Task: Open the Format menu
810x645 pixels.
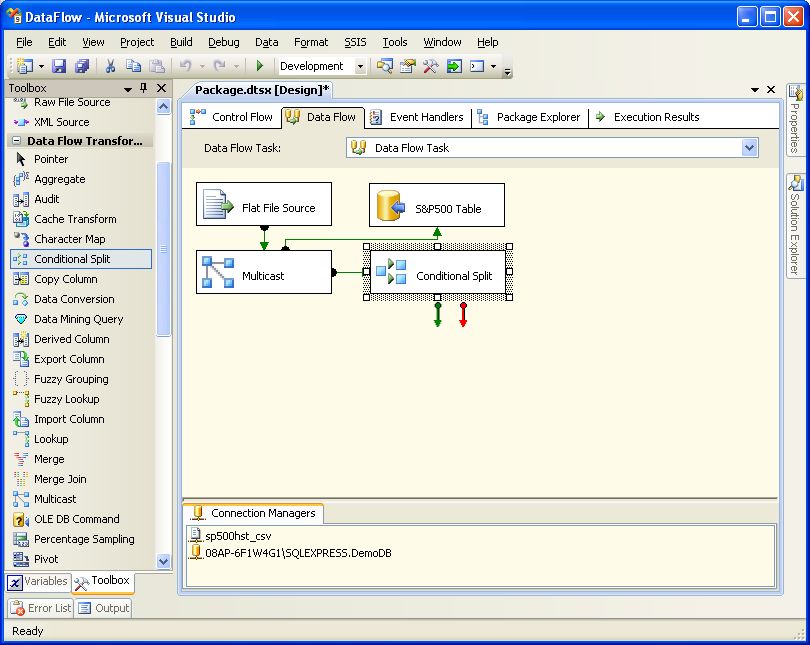Action: [311, 42]
